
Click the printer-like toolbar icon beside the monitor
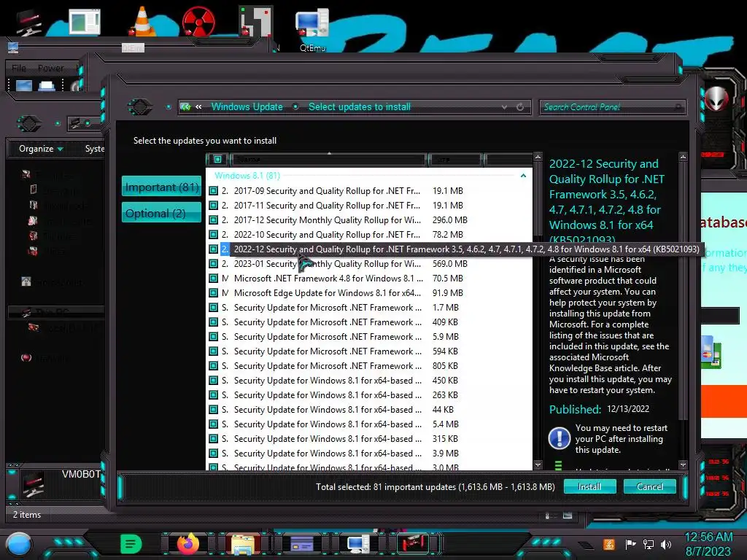point(46,86)
